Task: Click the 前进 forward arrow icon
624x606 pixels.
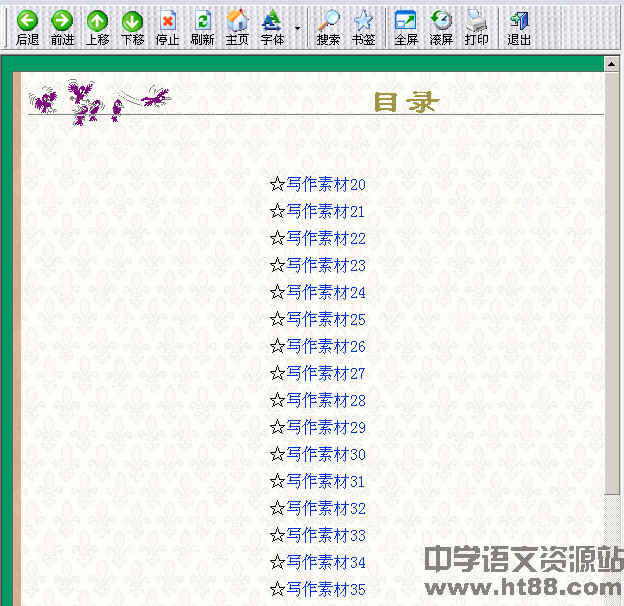Action: [62, 21]
